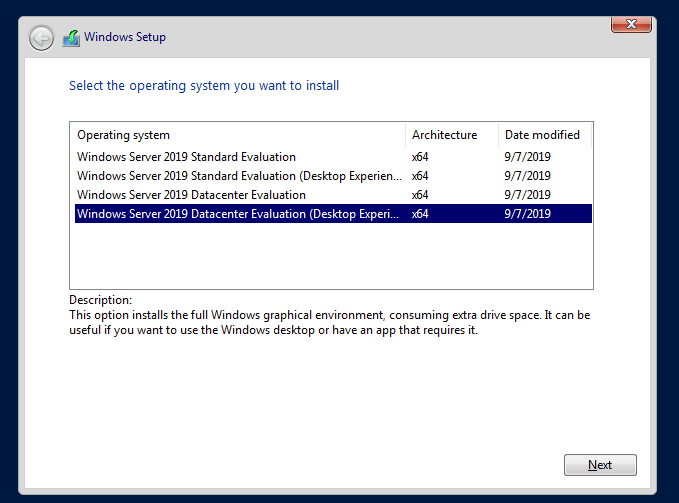Click the Architecture column header
This screenshot has height=503, width=679.
coord(452,135)
